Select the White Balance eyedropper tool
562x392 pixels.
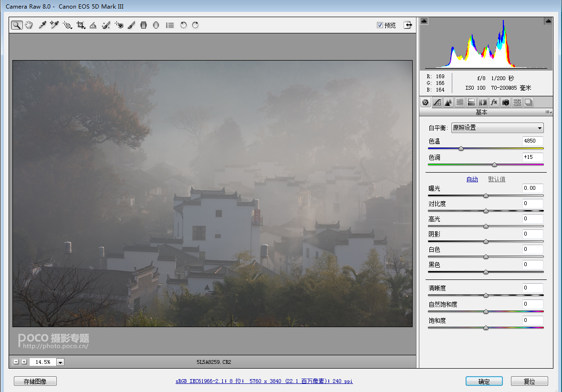click(x=42, y=25)
